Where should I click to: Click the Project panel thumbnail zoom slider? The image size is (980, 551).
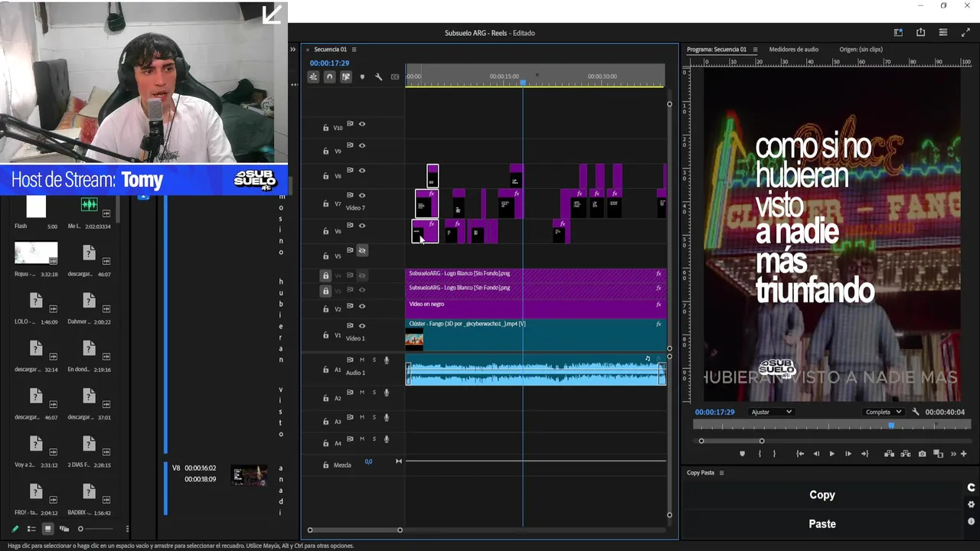(x=96, y=529)
